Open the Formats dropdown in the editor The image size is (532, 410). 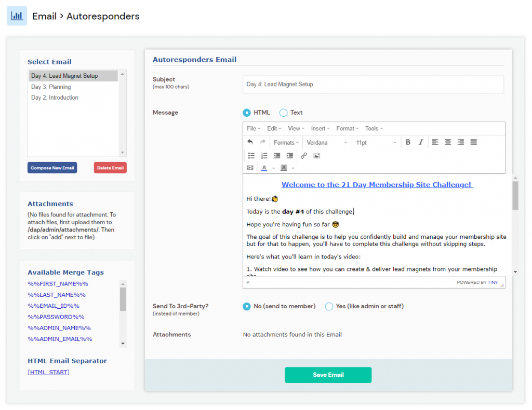click(x=286, y=142)
